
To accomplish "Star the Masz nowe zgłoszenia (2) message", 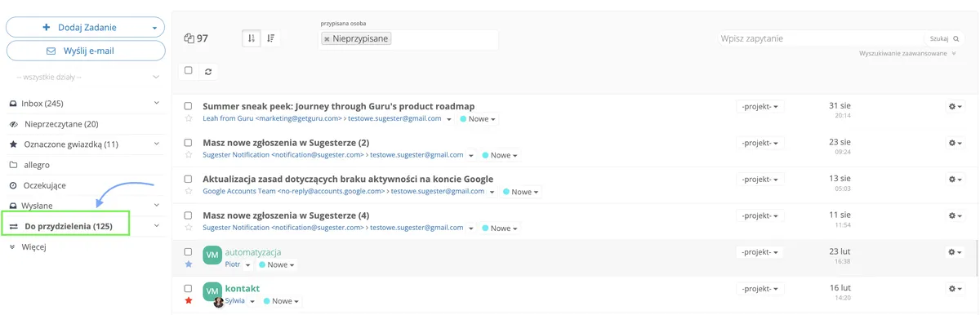I will pyautogui.click(x=189, y=155).
